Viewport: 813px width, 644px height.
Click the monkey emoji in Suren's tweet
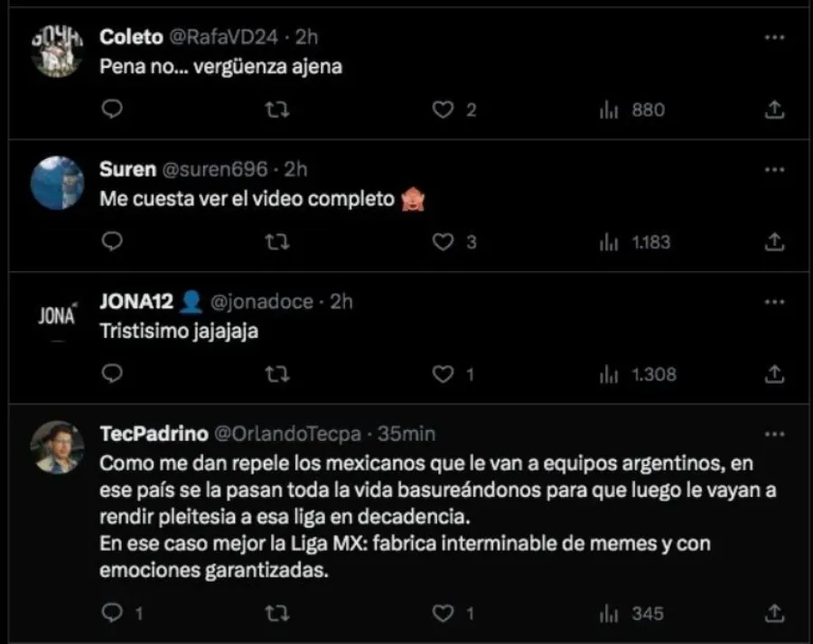tap(411, 200)
